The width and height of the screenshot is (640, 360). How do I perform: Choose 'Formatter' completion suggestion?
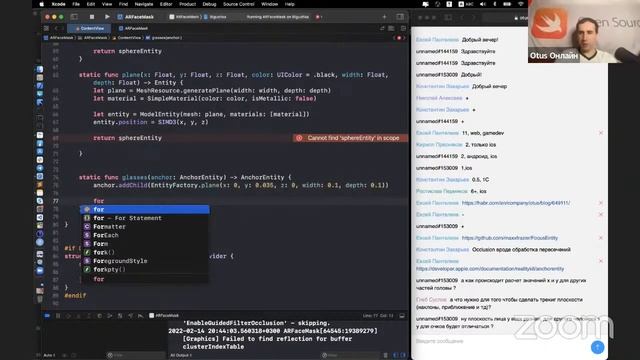point(145,227)
